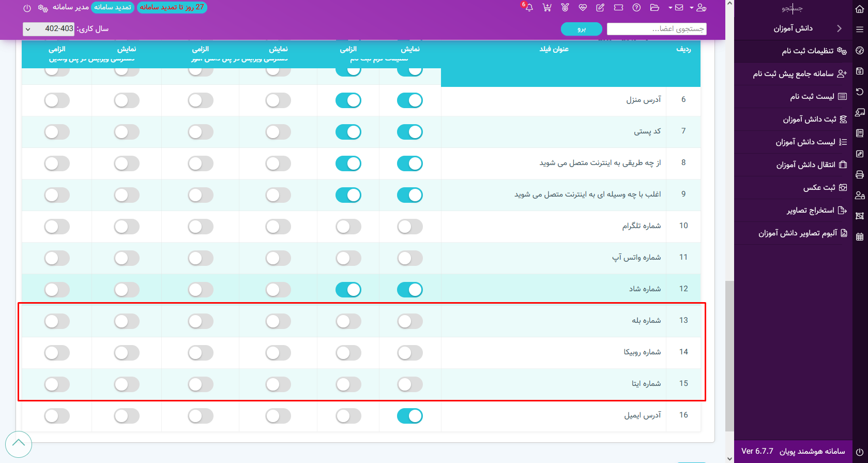Open the medal award icon in header
Screen dimensions: 868x463
(x=565, y=7)
